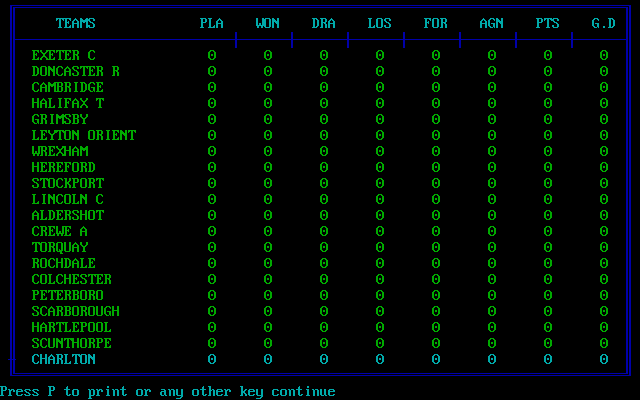Click SCARBOROUGH's PTS value
The image size is (640, 400).
547,311
